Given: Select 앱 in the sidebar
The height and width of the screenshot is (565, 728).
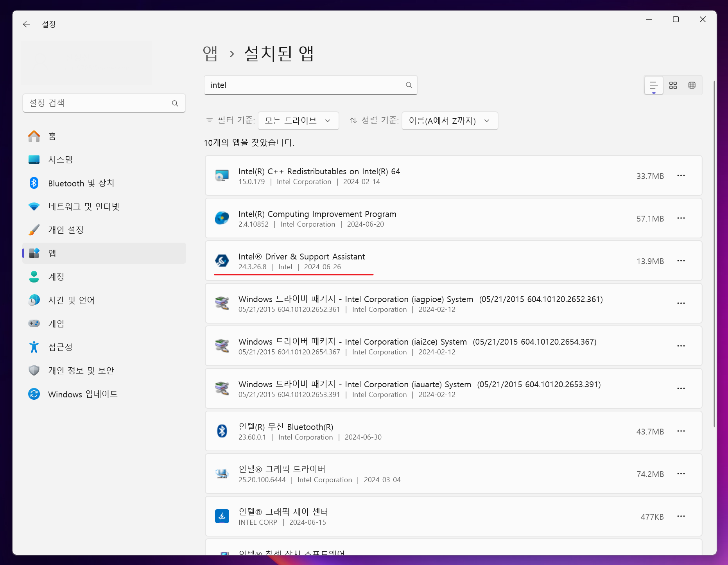Looking at the screenshot, I should point(104,254).
